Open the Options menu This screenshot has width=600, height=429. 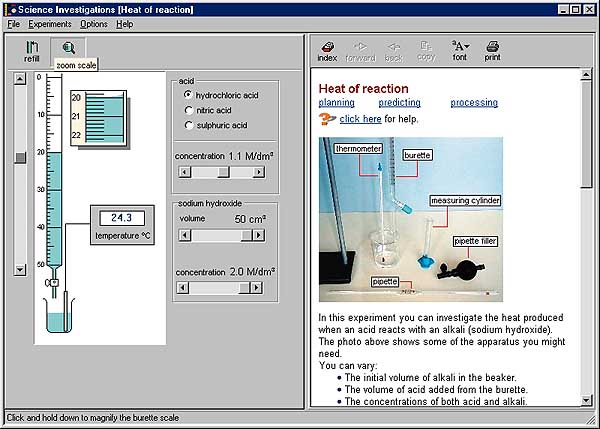94,24
